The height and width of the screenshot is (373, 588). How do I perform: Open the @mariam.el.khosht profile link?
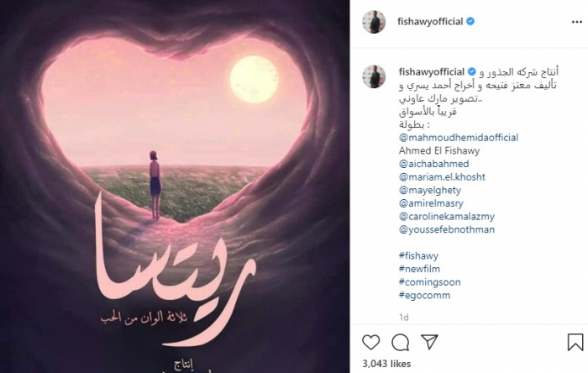click(442, 177)
